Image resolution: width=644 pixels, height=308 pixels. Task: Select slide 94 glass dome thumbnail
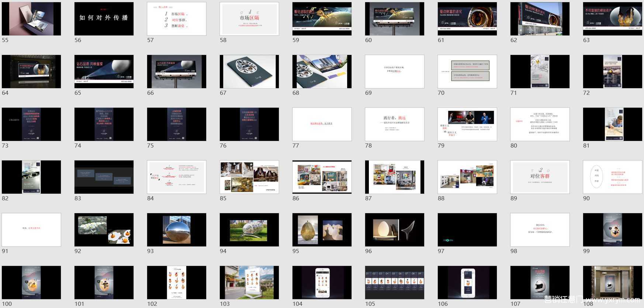click(x=249, y=230)
